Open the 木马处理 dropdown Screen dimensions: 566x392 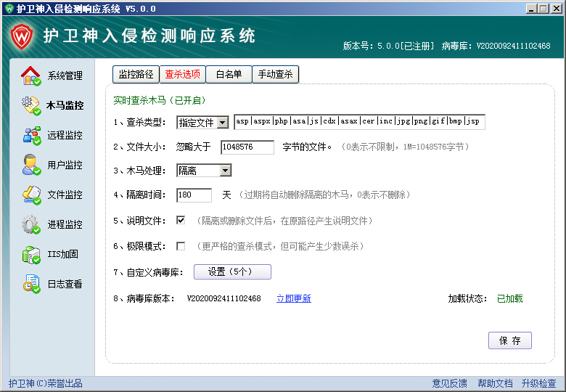click(x=225, y=171)
